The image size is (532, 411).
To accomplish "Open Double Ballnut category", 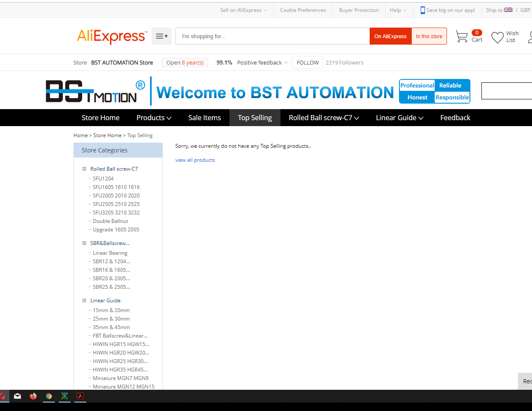I will point(110,221).
